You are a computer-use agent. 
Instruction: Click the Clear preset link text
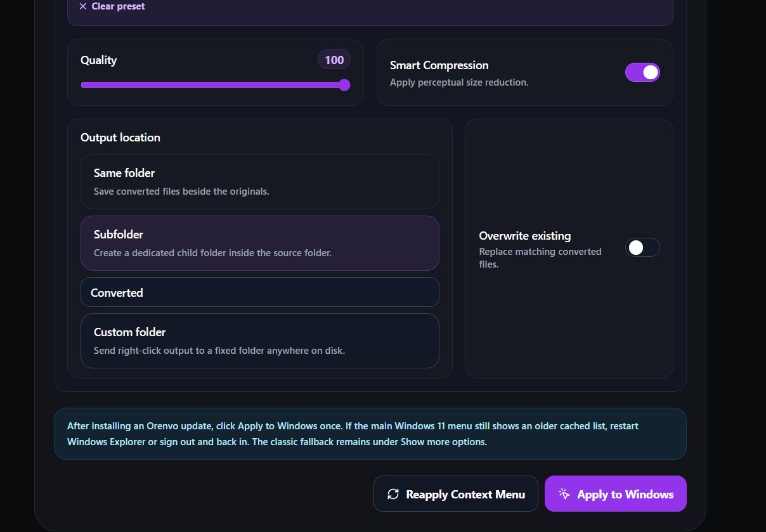point(118,6)
